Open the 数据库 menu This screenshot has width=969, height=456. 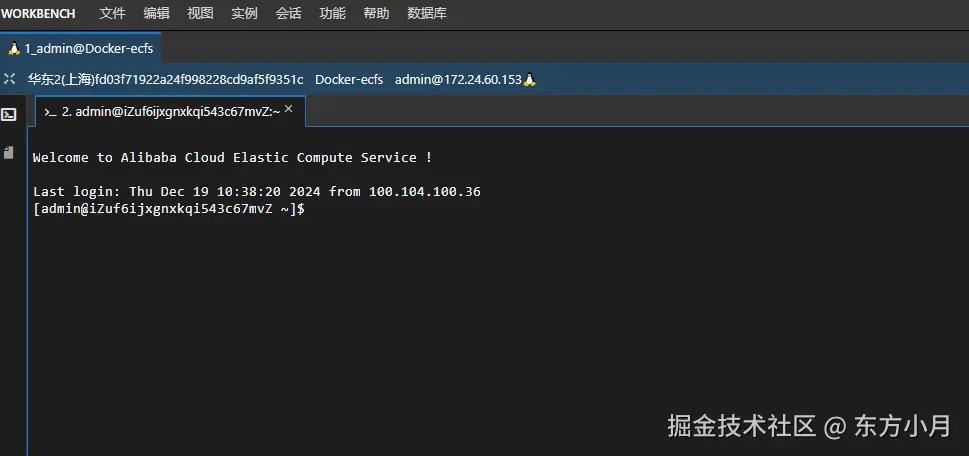point(427,13)
